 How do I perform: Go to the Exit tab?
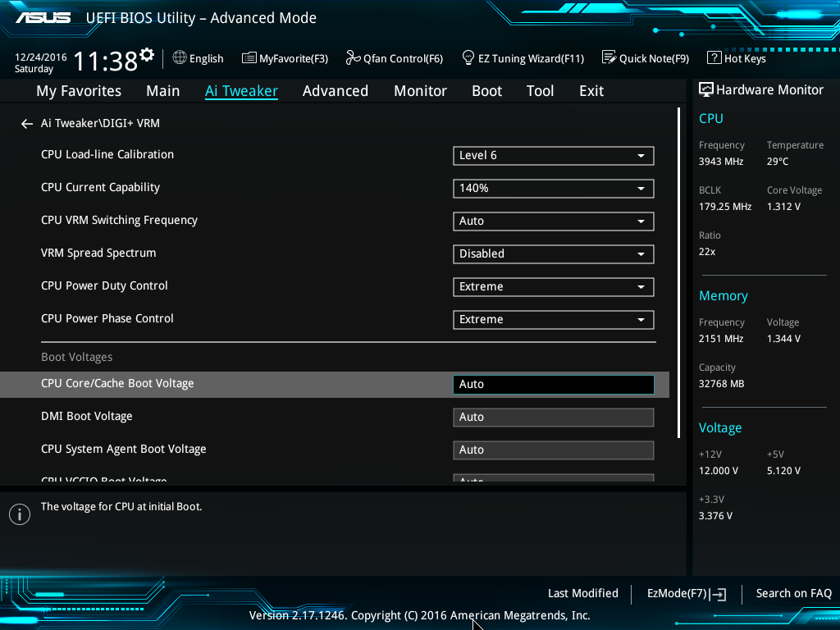tap(591, 91)
